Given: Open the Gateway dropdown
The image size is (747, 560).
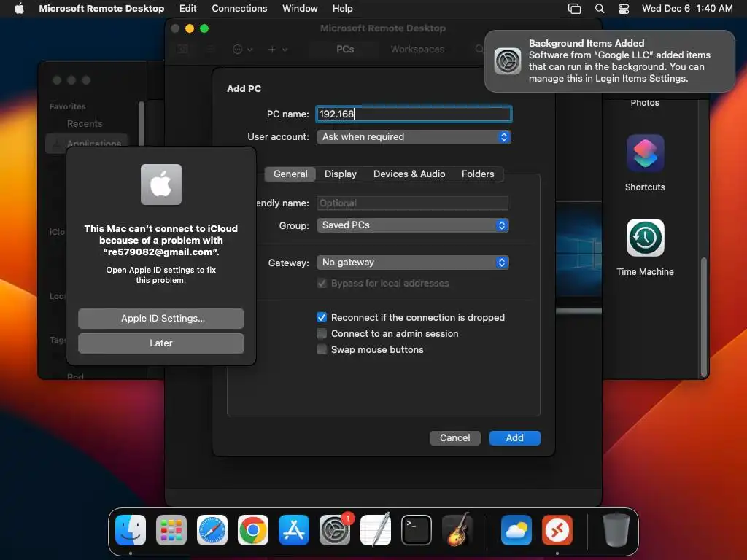Looking at the screenshot, I should (x=413, y=262).
